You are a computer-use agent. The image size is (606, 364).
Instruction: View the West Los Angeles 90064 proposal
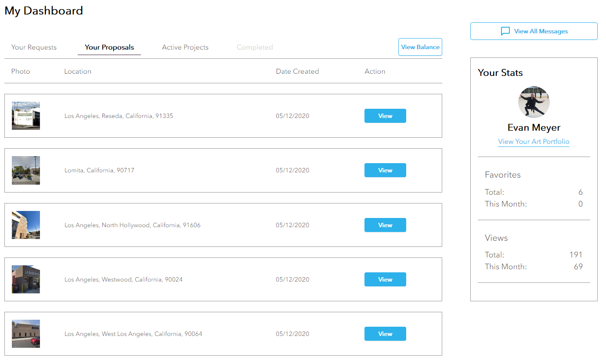tap(385, 334)
